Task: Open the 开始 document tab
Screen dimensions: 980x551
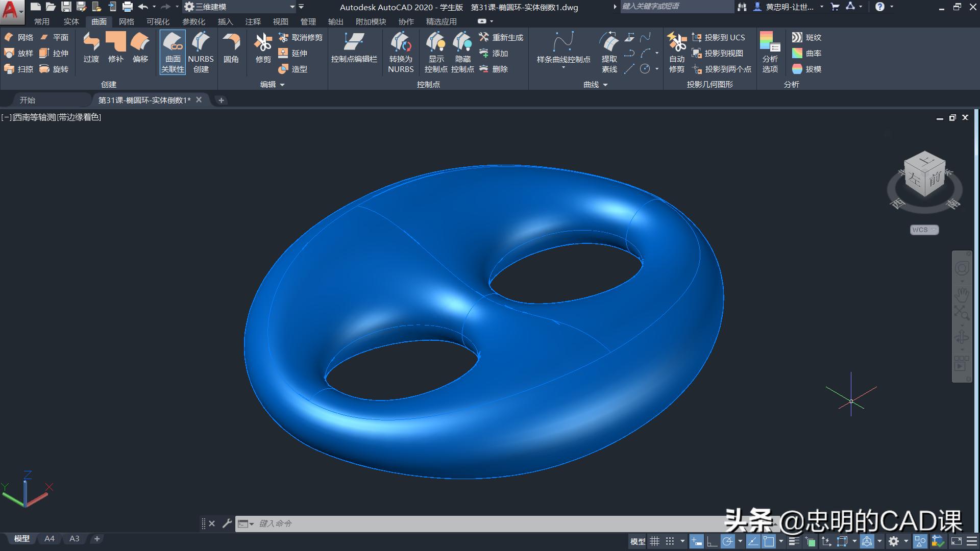Action: tap(28, 100)
